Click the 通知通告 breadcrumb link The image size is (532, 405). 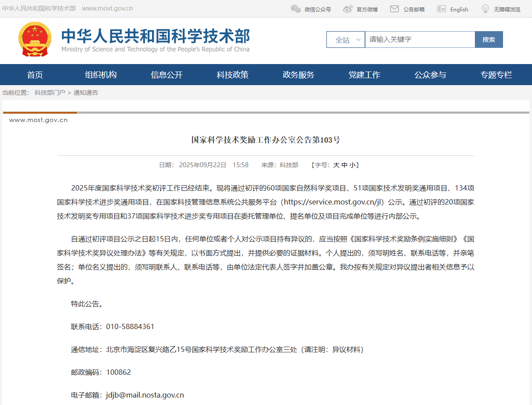click(x=86, y=93)
